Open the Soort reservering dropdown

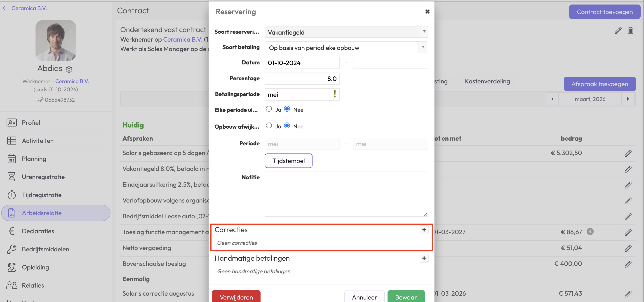(346, 32)
